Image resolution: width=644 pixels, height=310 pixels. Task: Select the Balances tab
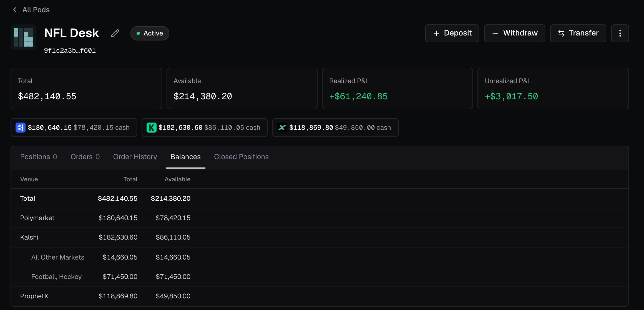186,157
